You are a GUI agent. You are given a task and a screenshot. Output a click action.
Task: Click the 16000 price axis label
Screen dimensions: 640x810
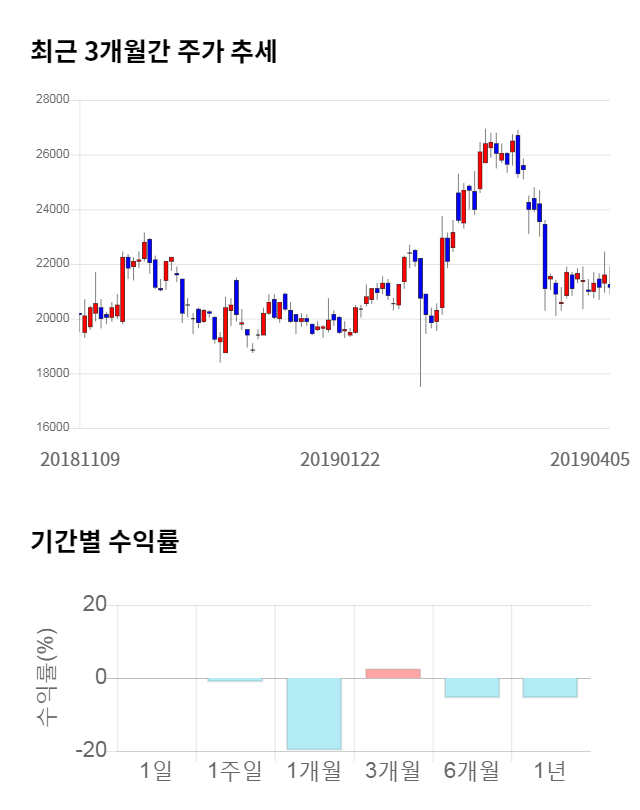[x=52, y=428]
